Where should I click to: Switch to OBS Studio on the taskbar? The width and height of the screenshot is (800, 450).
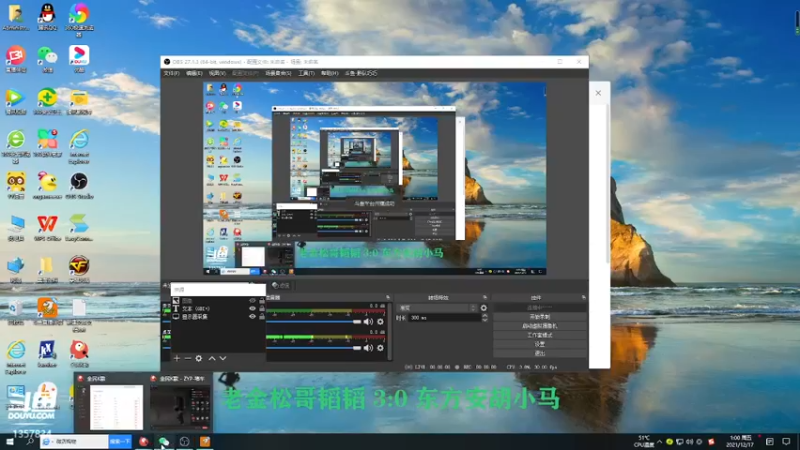tap(184, 441)
